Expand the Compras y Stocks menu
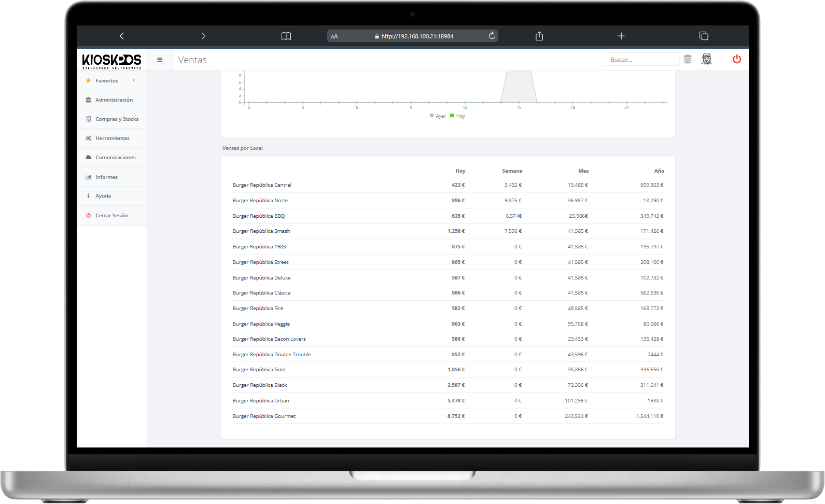 pyautogui.click(x=117, y=119)
